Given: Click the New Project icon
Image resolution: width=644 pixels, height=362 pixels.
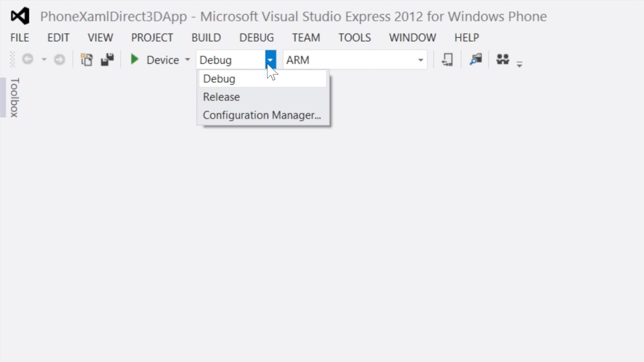Looking at the screenshot, I should coord(87,59).
